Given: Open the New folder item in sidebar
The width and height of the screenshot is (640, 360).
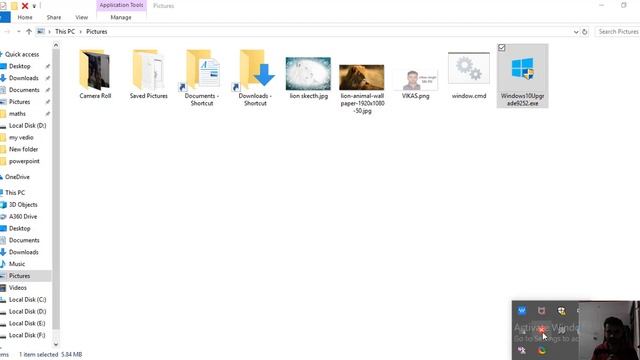Looking at the screenshot, I should (x=23, y=149).
